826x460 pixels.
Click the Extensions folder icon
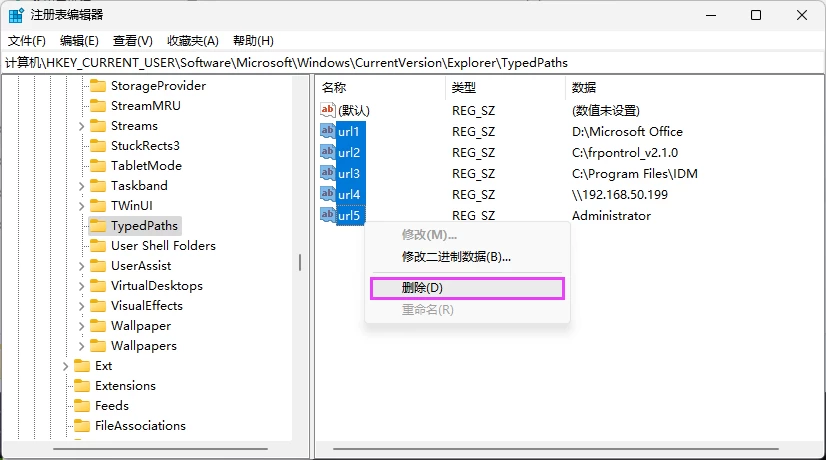pyautogui.click(x=82, y=386)
